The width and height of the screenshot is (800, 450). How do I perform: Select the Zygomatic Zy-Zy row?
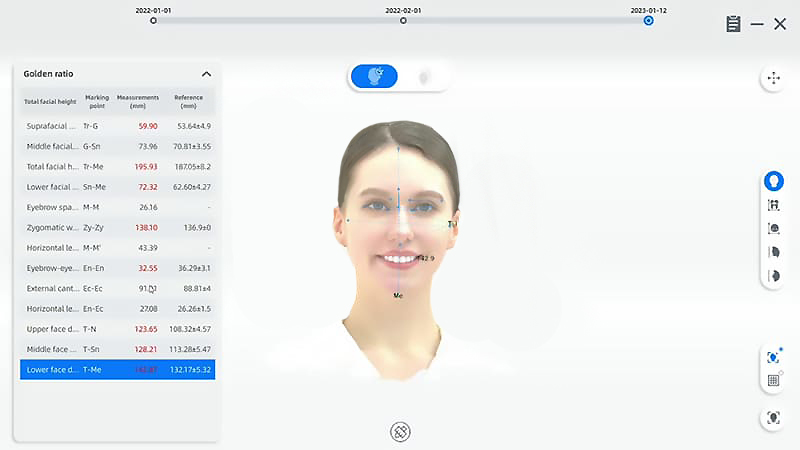coord(118,228)
